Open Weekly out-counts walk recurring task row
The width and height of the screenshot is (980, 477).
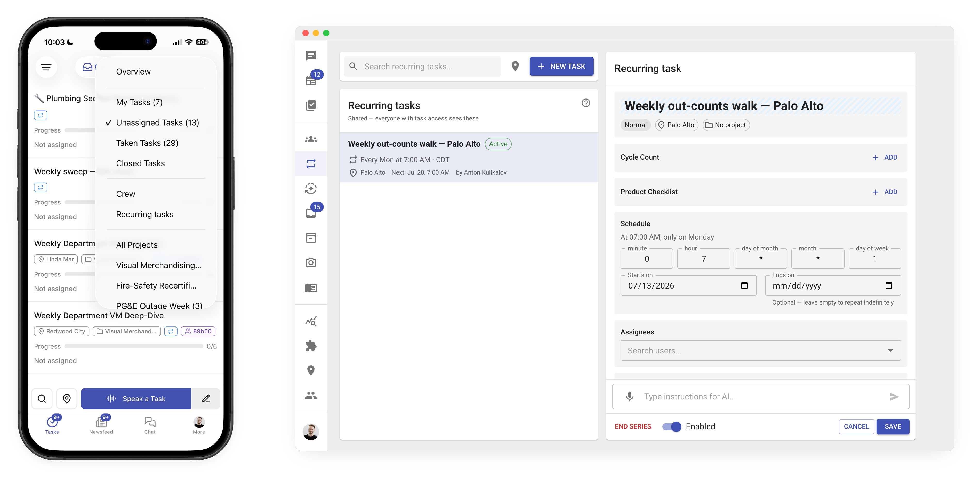(x=469, y=157)
